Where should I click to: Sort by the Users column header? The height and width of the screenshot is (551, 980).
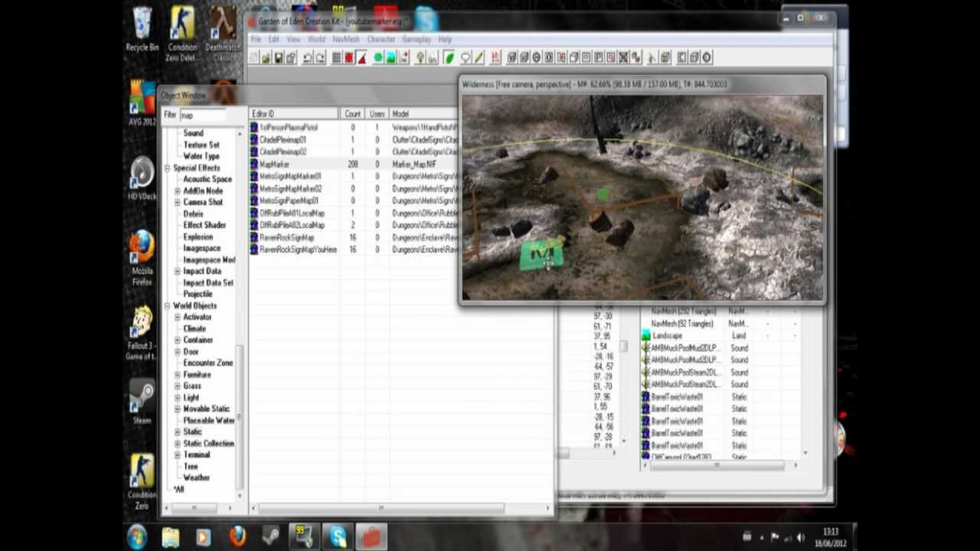tap(377, 114)
